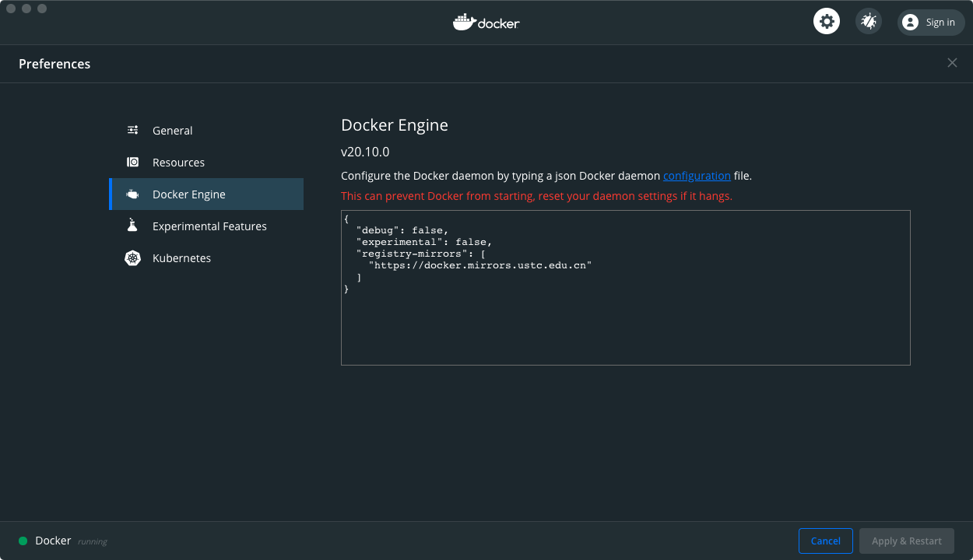The image size is (973, 560).
Task: Follow the configuration link
Action: 697,176
